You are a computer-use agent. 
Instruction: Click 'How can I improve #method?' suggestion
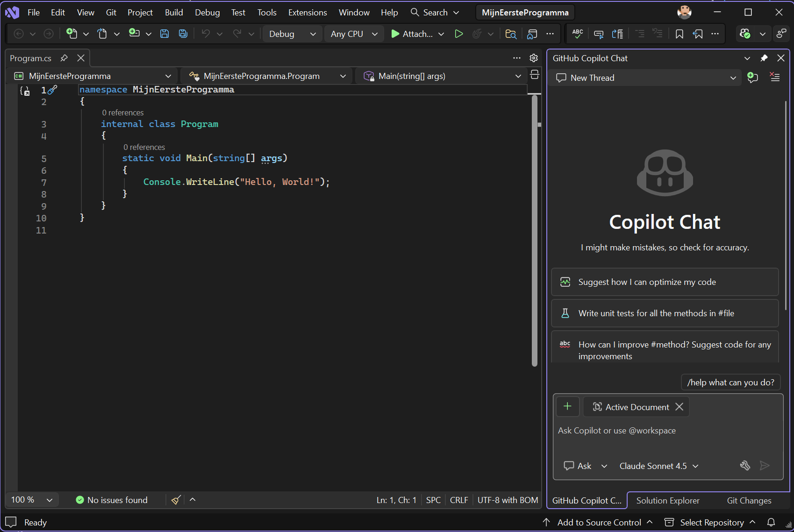click(x=665, y=347)
